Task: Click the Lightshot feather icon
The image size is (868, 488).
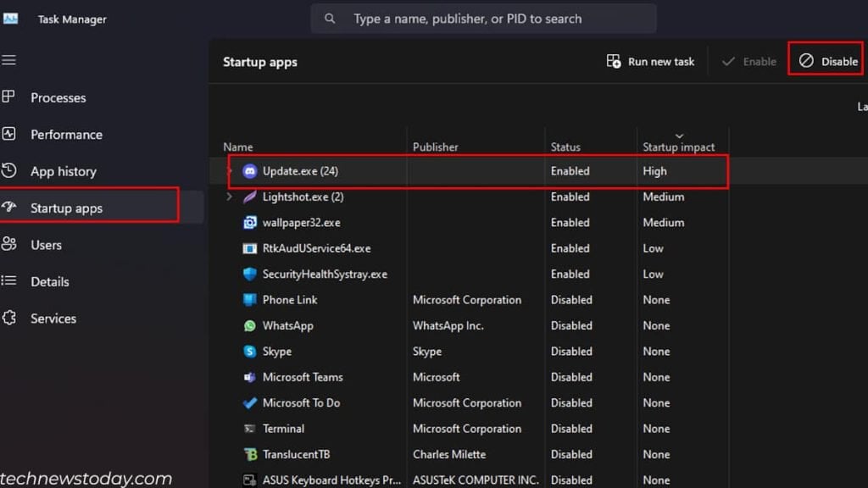Action: (249, 197)
